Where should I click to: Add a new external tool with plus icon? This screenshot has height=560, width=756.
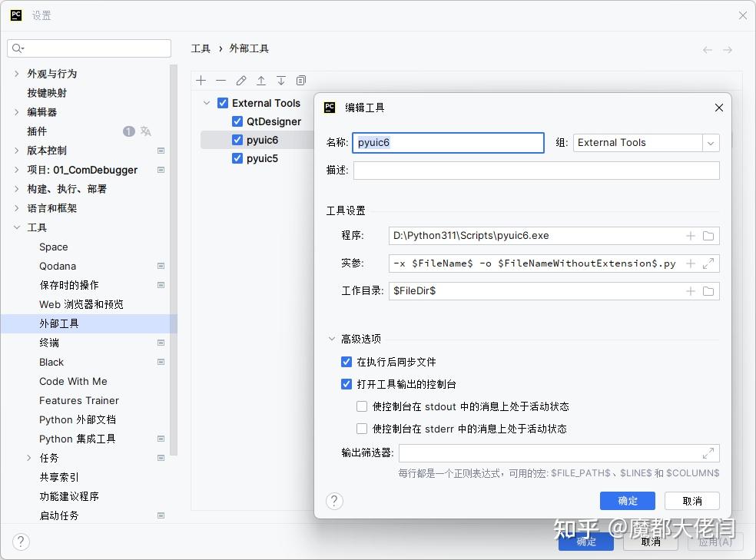[x=201, y=80]
